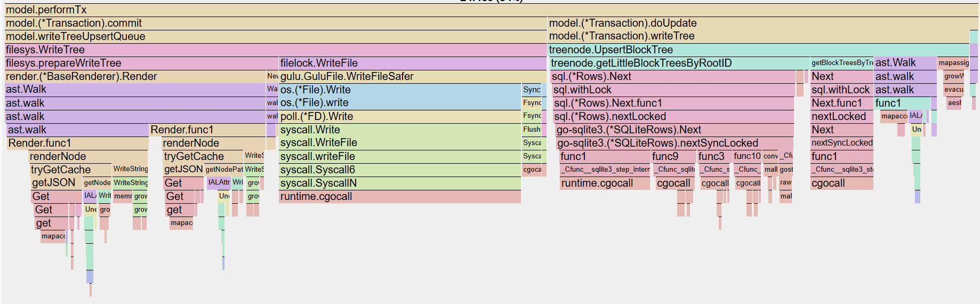Select the gulu.GuluFile.WriteFileSafer frame

(x=413, y=77)
